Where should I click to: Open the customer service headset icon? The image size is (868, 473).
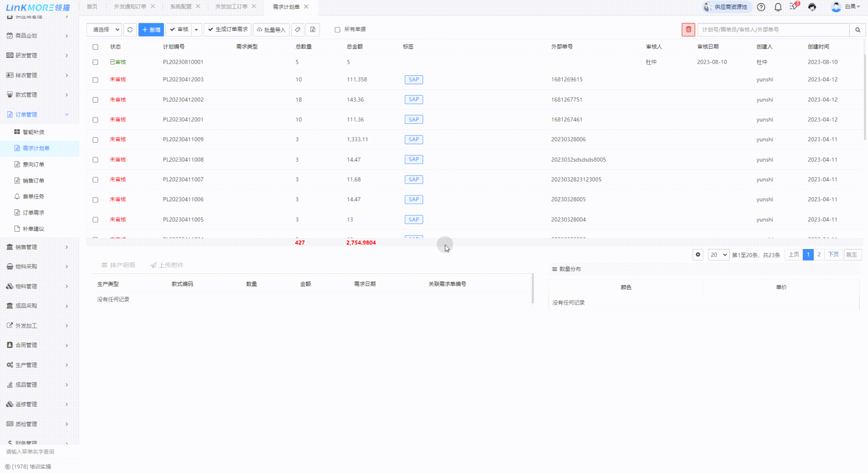(812, 7)
